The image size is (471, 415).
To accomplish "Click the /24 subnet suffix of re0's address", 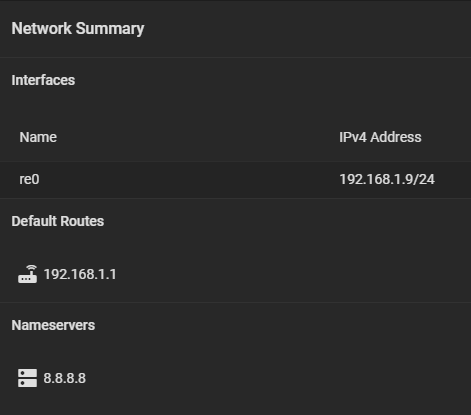I will 423,179.
